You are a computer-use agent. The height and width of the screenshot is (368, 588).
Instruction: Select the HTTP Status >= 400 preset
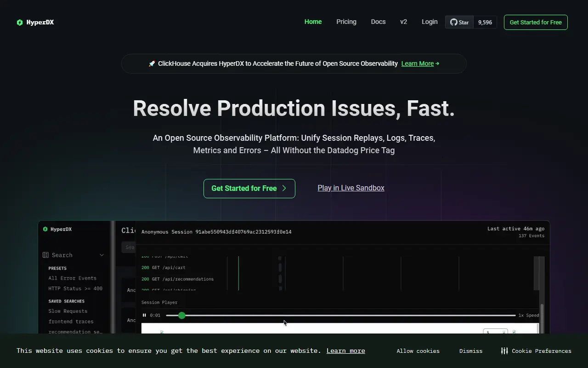coord(75,288)
